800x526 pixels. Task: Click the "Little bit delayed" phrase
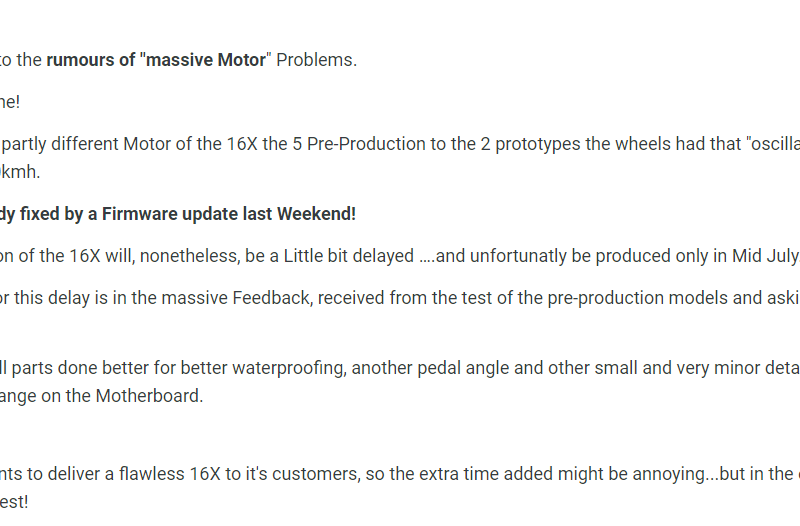[x=348, y=256]
